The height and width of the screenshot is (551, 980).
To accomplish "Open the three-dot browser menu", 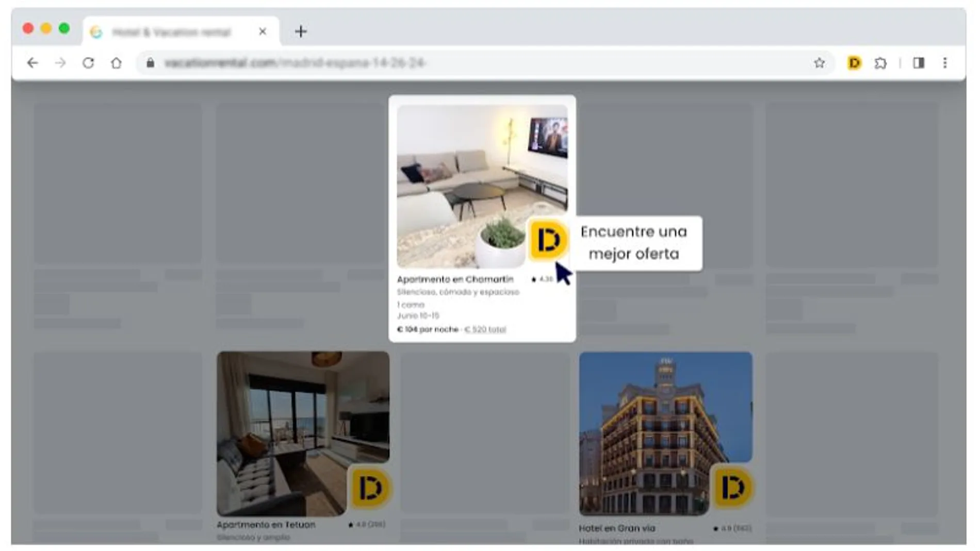I will (x=945, y=63).
